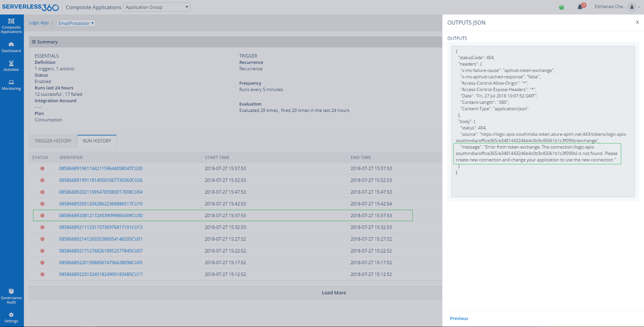Close the Outputs JSON panel
This screenshot has height=327, width=644.
[x=638, y=23]
